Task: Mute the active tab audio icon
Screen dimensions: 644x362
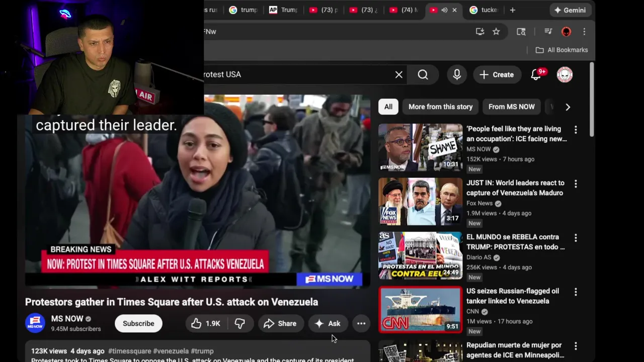Action: [444, 10]
